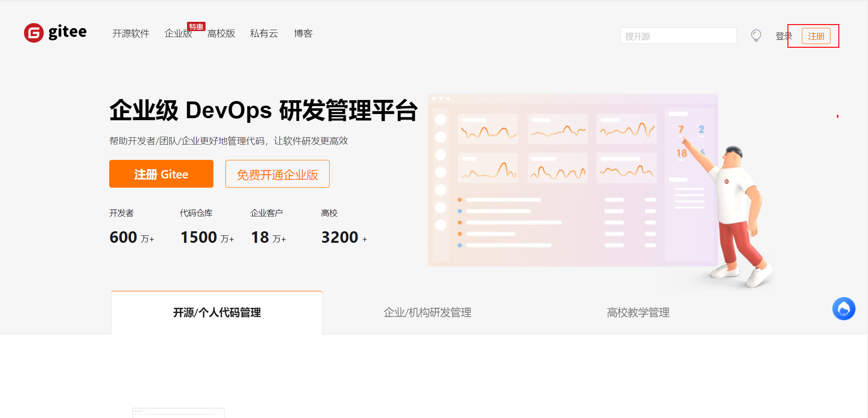Switch to the 开源/个人代码管理 tab
868x418 pixels.
(217, 312)
